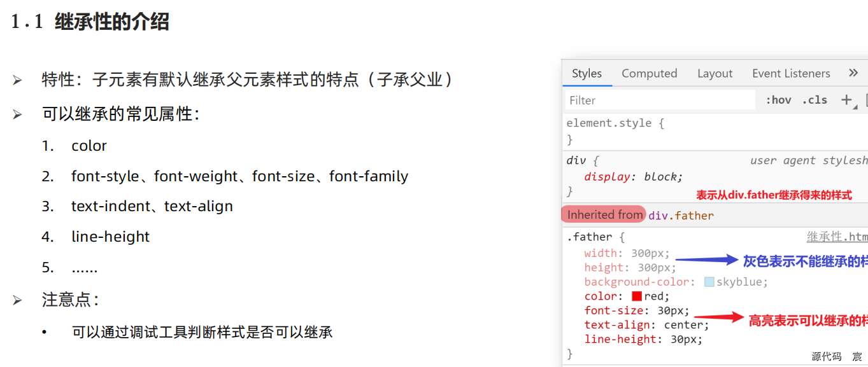Open the Computed tab
This screenshot has height=367, width=868.
coord(650,73)
